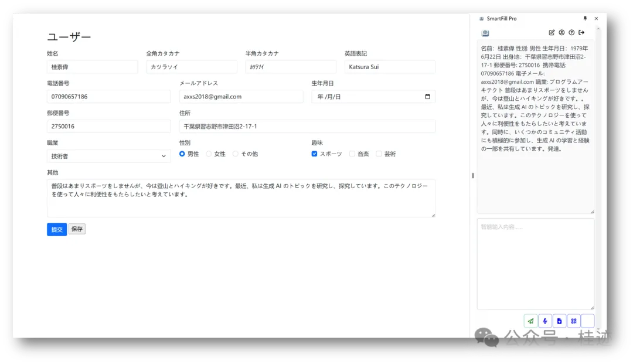Open the 職業 dropdown showing 技術者
The height and width of the screenshot is (364, 633).
tap(108, 156)
